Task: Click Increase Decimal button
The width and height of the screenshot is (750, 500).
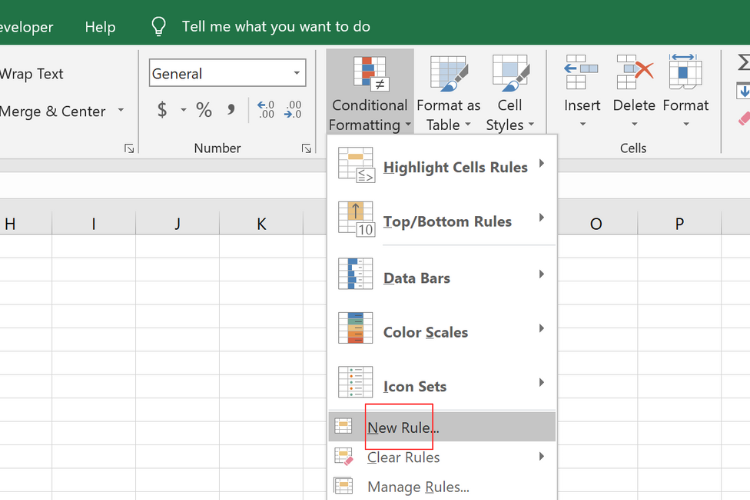Action: click(x=266, y=110)
